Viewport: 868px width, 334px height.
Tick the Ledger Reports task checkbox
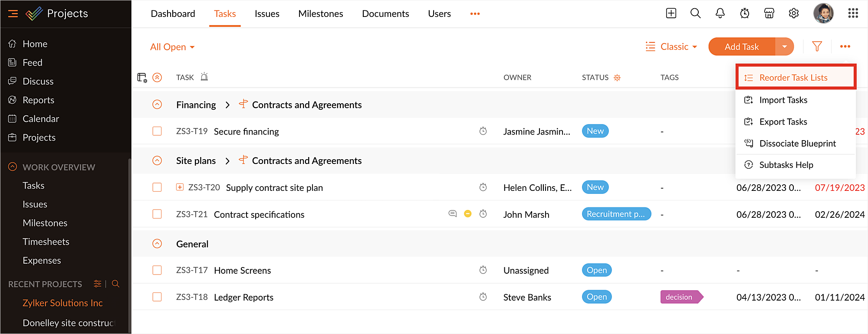pos(157,297)
